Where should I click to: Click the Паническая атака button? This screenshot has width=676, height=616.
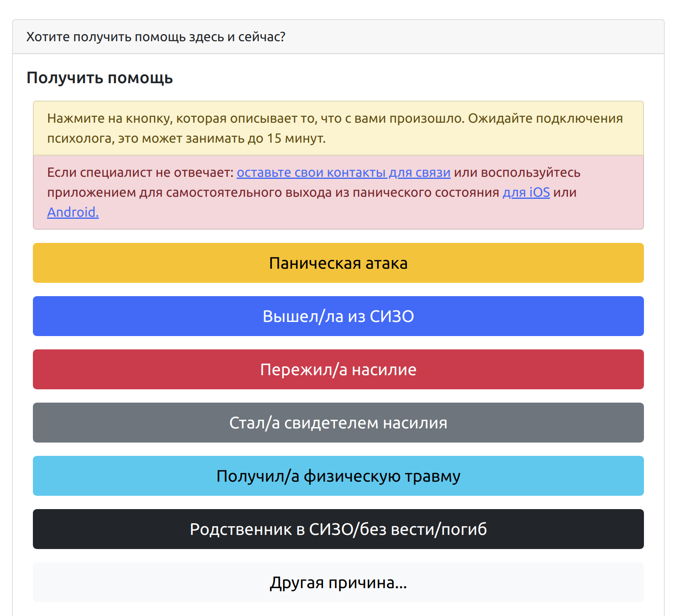point(338,263)
